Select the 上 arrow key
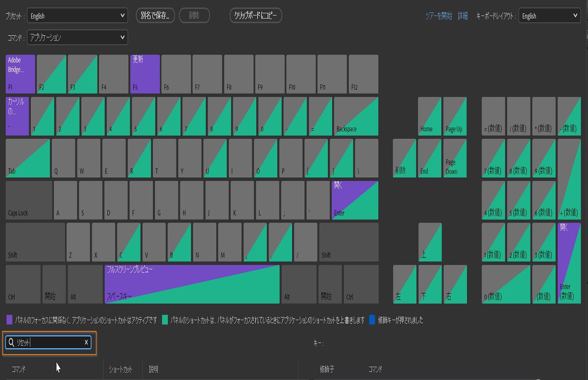 [430, 242]
